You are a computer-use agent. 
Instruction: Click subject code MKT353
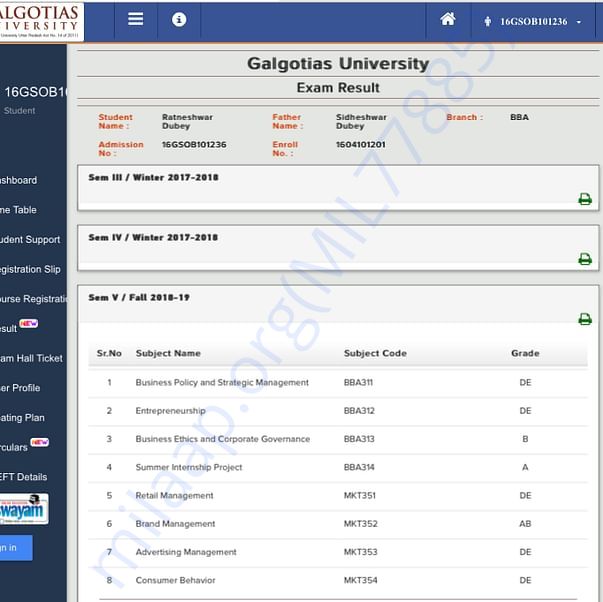point(360,552)
